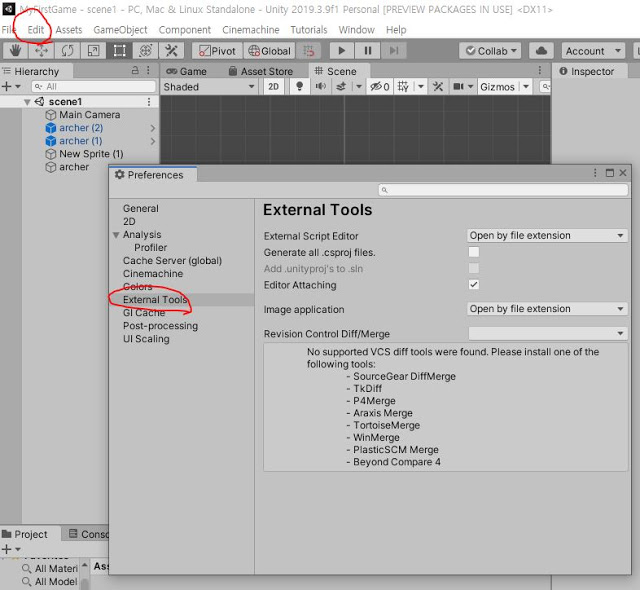Viewport: 640px width, 590px height.
Task: Open Gizmos dropdown arrow
Action: tap(526, 87)
